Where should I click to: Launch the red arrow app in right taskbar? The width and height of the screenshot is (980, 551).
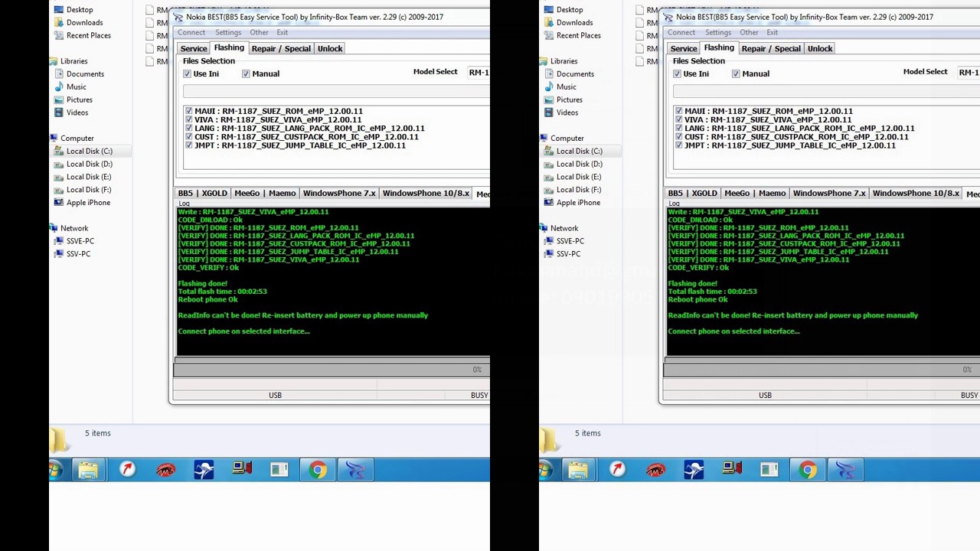click(x=617, y=470)
